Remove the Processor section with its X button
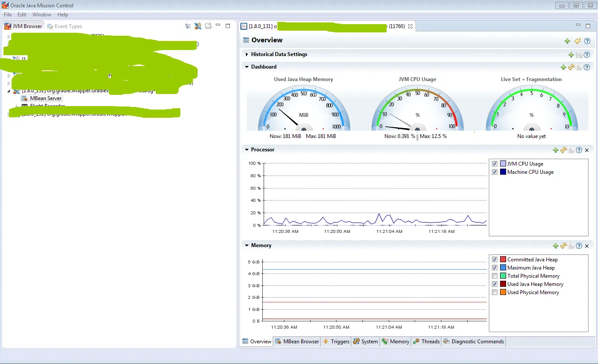The height and width of the screenshot is (364, 598). point(587,150)
